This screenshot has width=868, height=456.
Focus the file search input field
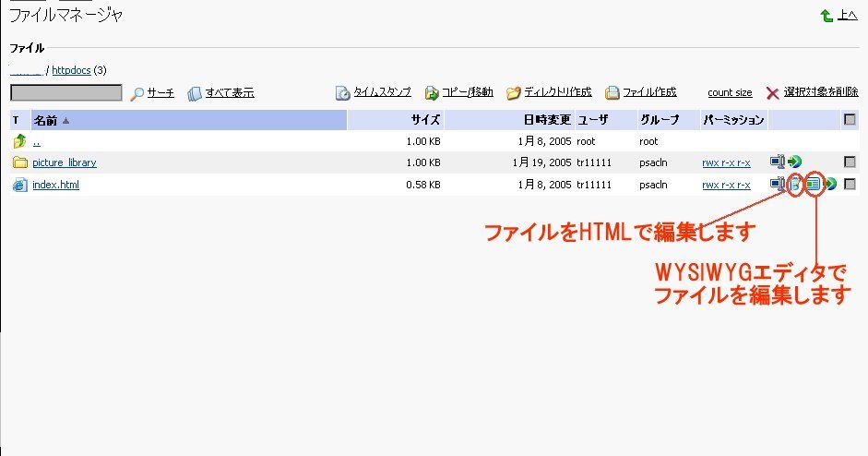[65, 93]
